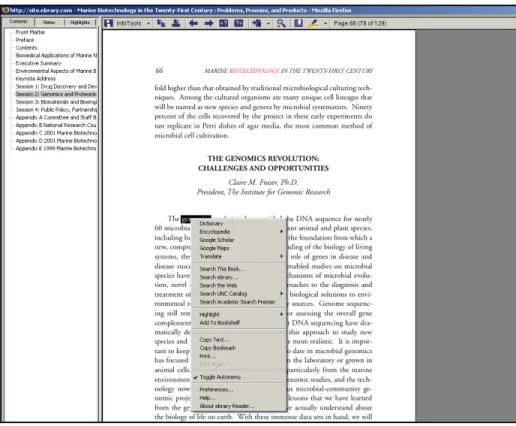Open Keynote Address in the contents tree
Image resolution: width=516 pixels, height=426 pixels.
(36, 79)
